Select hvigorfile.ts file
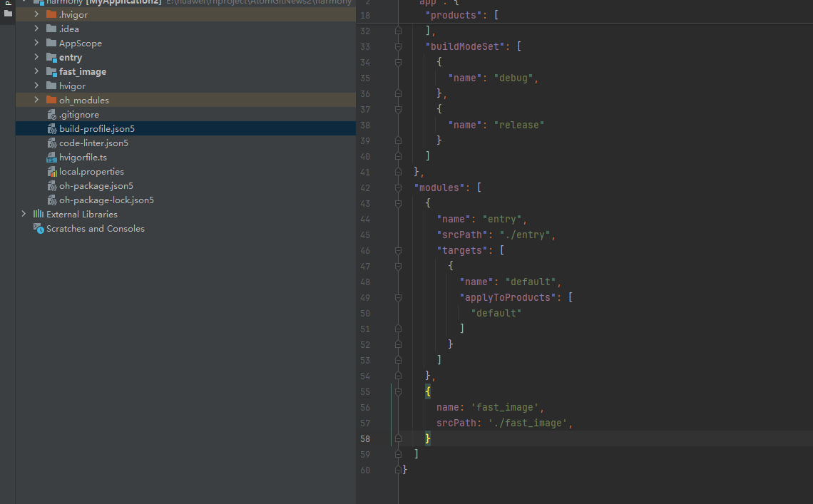 tap(83, 157)
